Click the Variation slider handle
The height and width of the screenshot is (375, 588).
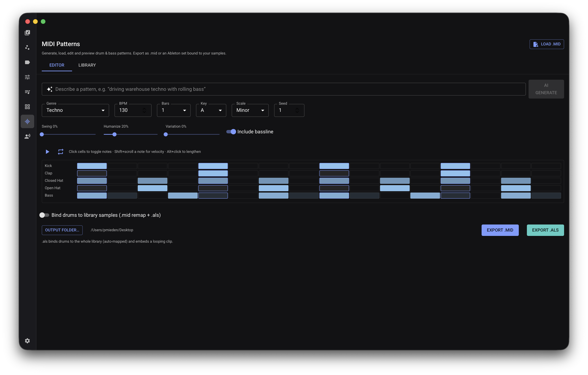[x=166, y=134]
